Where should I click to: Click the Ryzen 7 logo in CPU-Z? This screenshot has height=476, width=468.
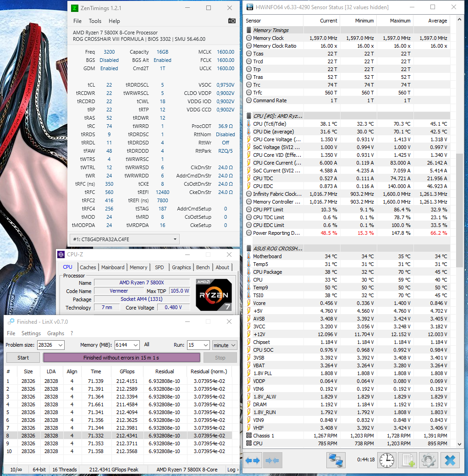tap(214, 295)
